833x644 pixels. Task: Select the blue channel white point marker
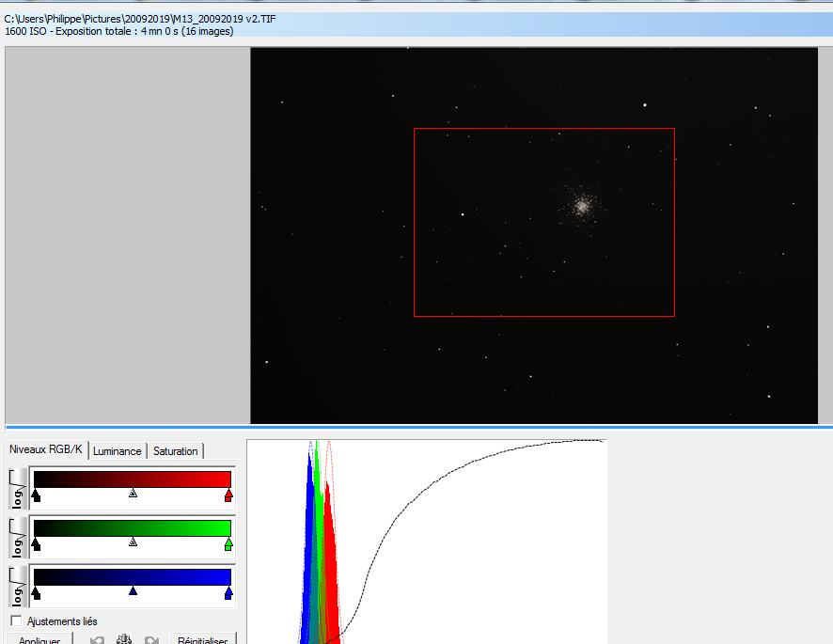228,593
